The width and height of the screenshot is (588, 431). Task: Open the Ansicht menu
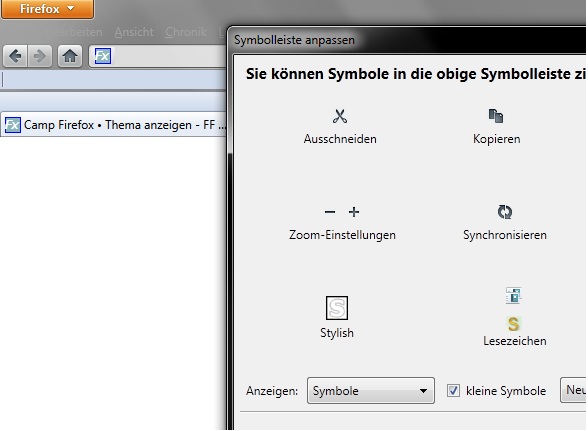tap(134, 32)
